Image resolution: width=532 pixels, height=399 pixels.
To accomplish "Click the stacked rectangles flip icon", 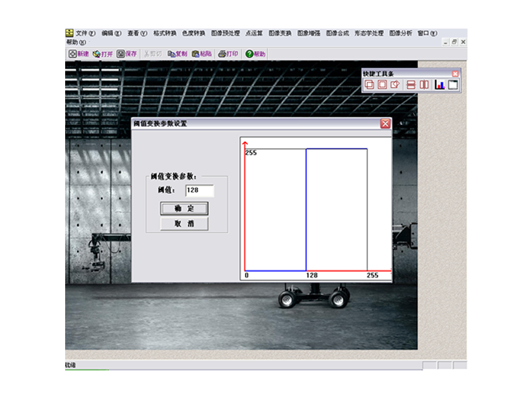I will coord(411,84).
